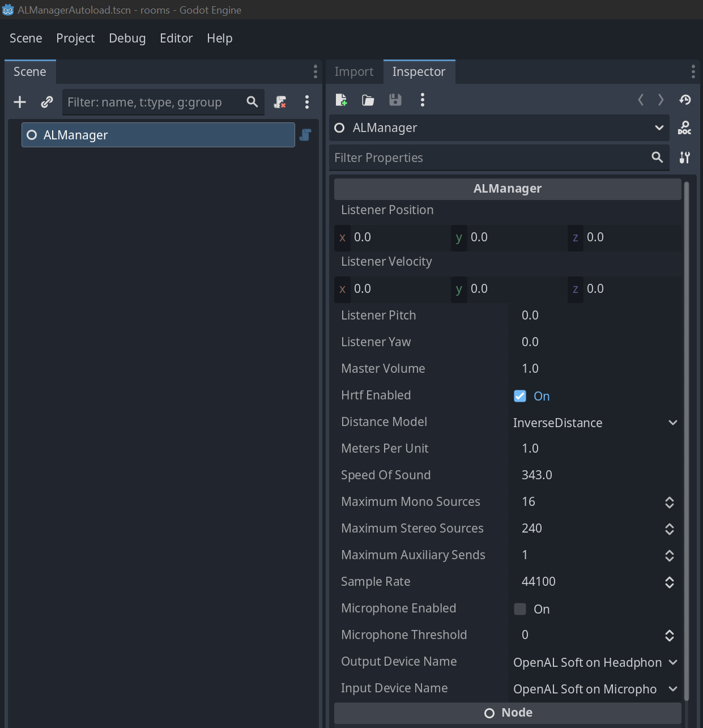Viewport: 703px width, 728px height.
Task: Open the Help menu
Action: pyautogui.click(x=220, y=38)
